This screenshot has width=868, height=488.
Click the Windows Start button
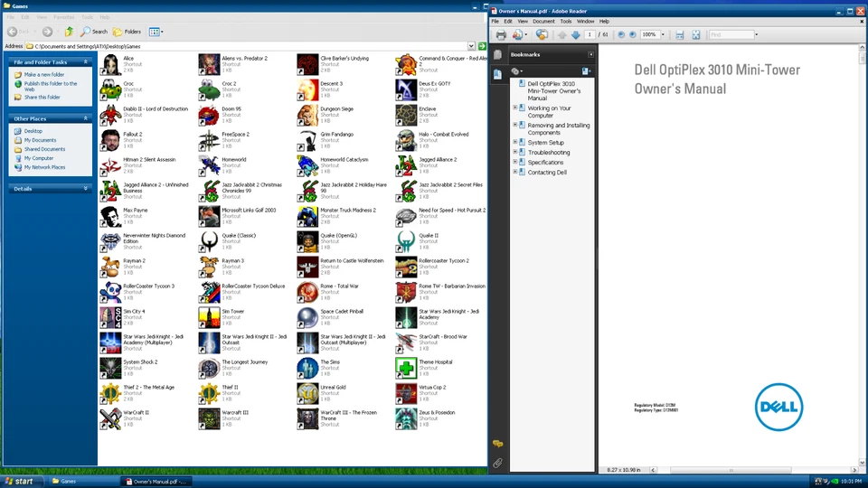click(19, 482)
